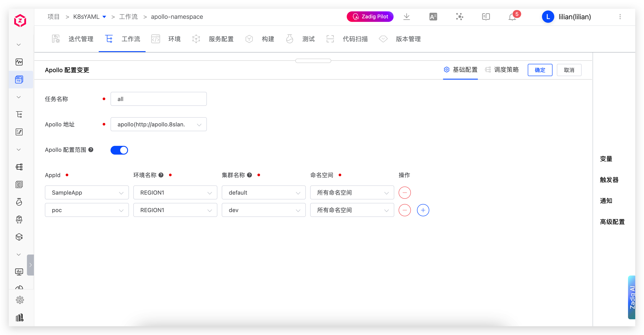Screen dimensions: 644x335
Task: Open the documentation book icon
Action: click(x=486, y=17)
